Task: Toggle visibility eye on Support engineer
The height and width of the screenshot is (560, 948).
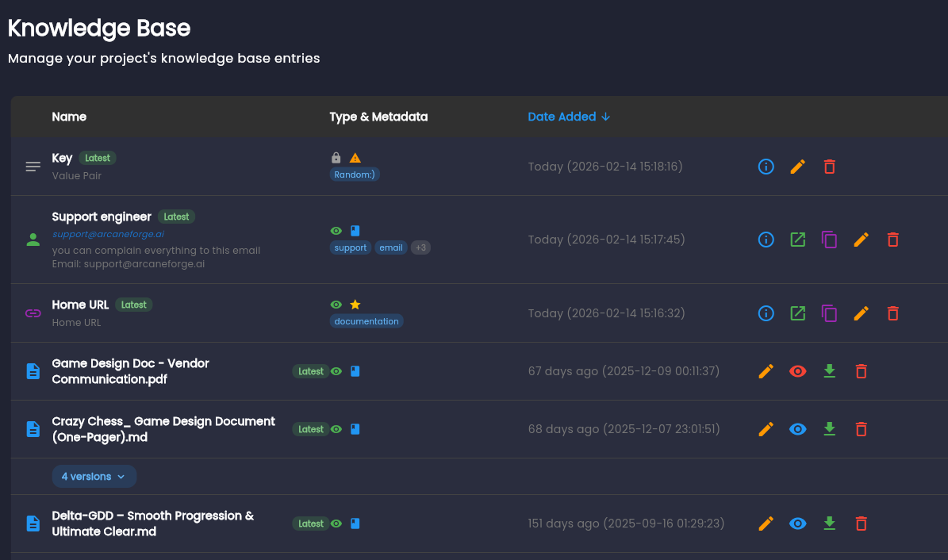Action: [336, 230]
